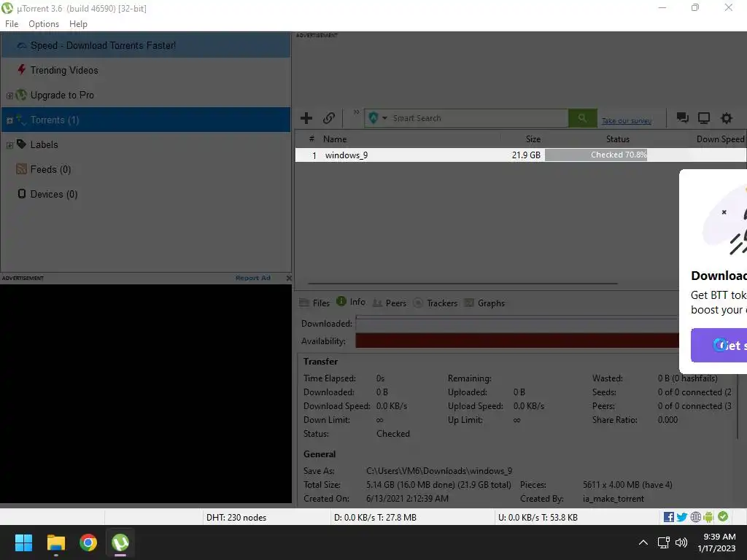Select Trending Videos sidebar item
Image resolution: width=747 pixels, height=560 pixels.
pos(146,70)
